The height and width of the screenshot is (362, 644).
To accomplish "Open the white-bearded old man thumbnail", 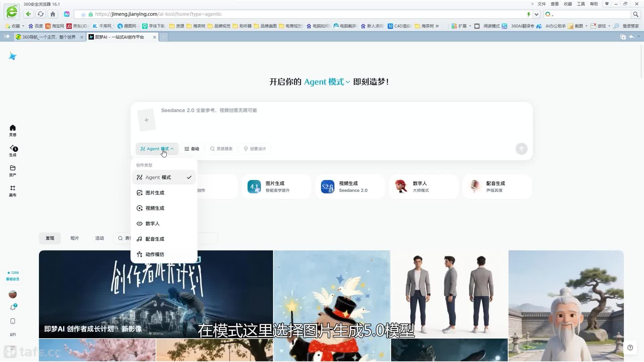I will click(566, 306).
